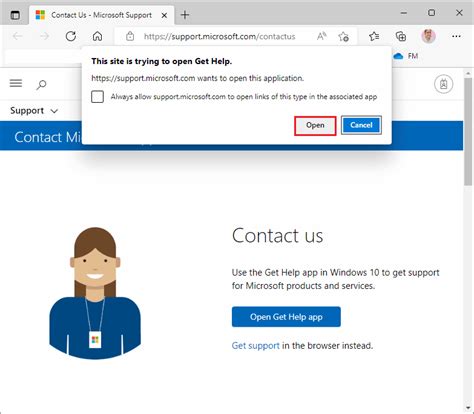This screenshot has height=414, width=474.
Task: Open the hamburger navigation menu
Action: tap(16, 83)
